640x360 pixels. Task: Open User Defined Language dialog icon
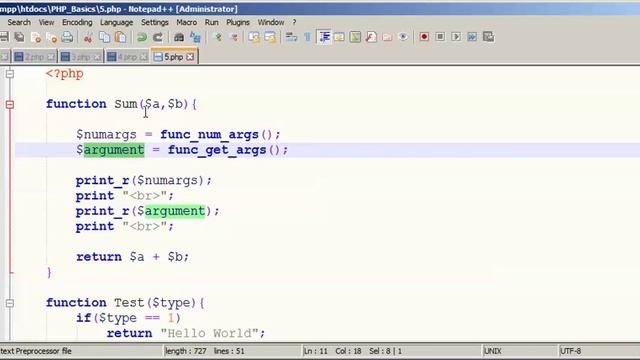pyautogui.click(x=339, y=37)
